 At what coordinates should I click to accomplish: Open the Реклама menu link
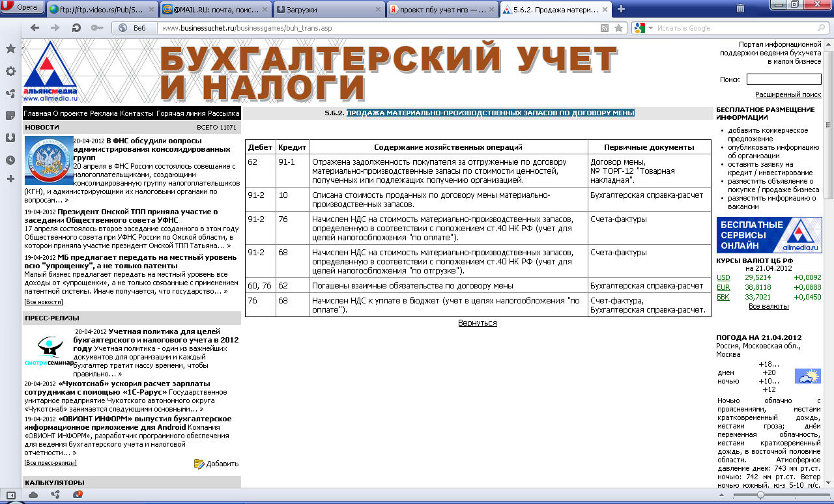pos(104,113)
